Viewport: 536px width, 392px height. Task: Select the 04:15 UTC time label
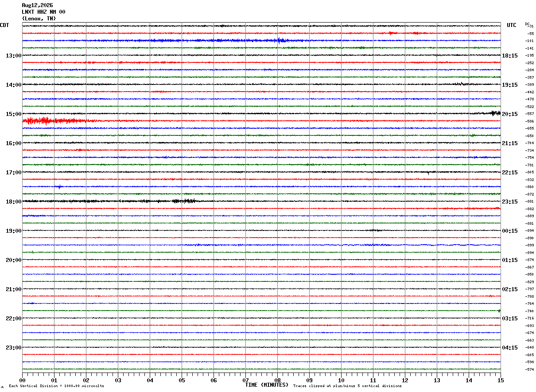click(509, 348)
